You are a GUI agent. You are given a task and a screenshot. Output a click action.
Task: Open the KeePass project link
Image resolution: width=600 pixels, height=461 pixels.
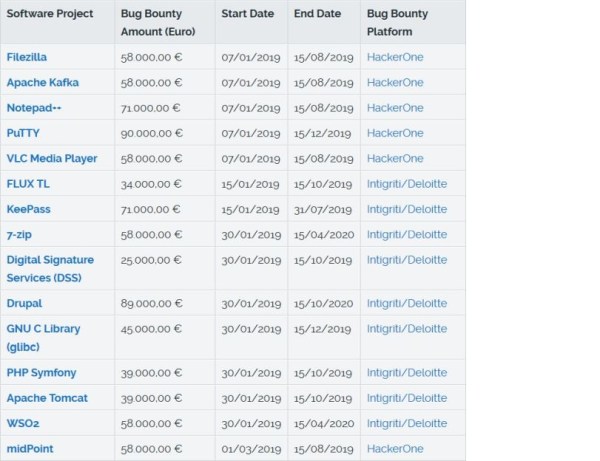(x=29, y=209)
